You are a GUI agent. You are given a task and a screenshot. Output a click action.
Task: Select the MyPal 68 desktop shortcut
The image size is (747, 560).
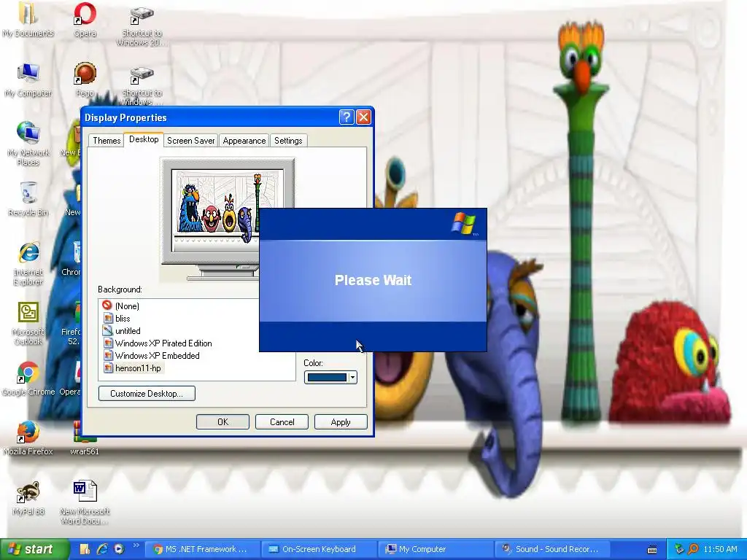click(x=28, y=498)
